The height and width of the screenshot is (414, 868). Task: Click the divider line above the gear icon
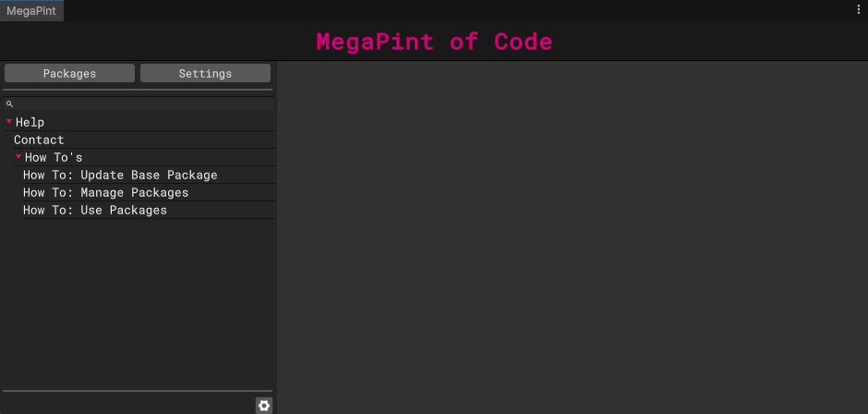click(139, 391)
